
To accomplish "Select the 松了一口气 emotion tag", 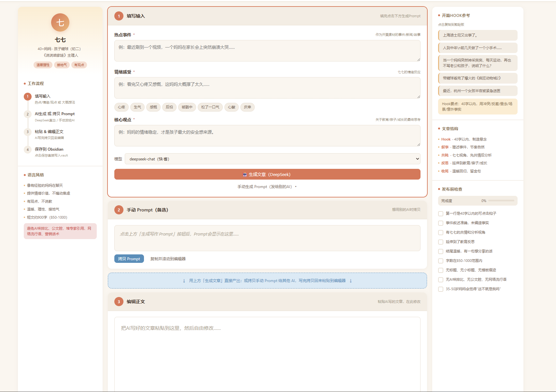I will pos(210,107).
